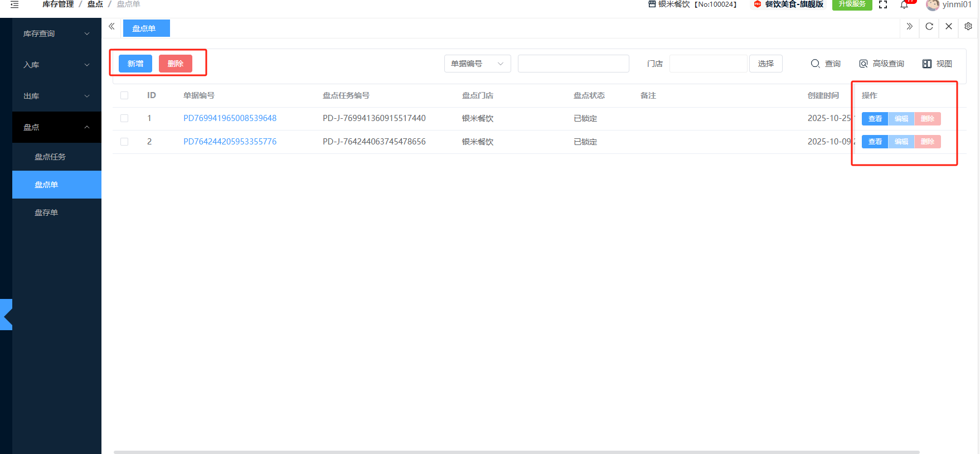Select the header select-all checkbox
This screenshot has height=454, width=980.
[x=124, y=95]
